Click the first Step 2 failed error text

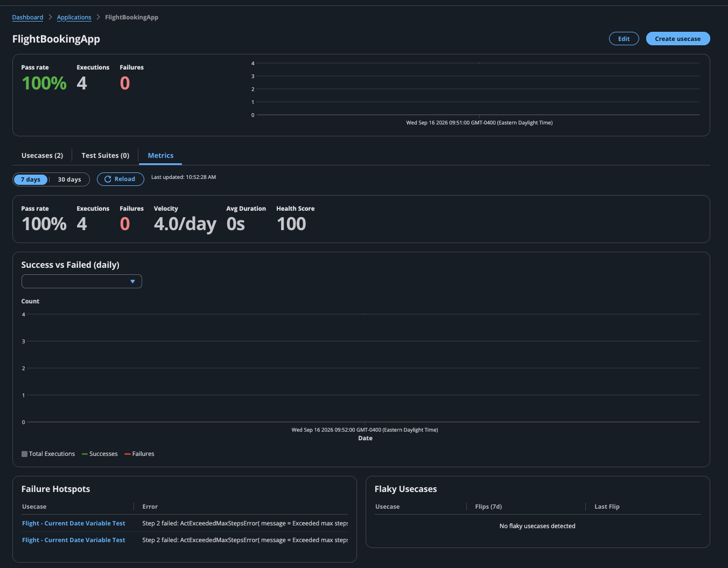[x=245, y=523]
